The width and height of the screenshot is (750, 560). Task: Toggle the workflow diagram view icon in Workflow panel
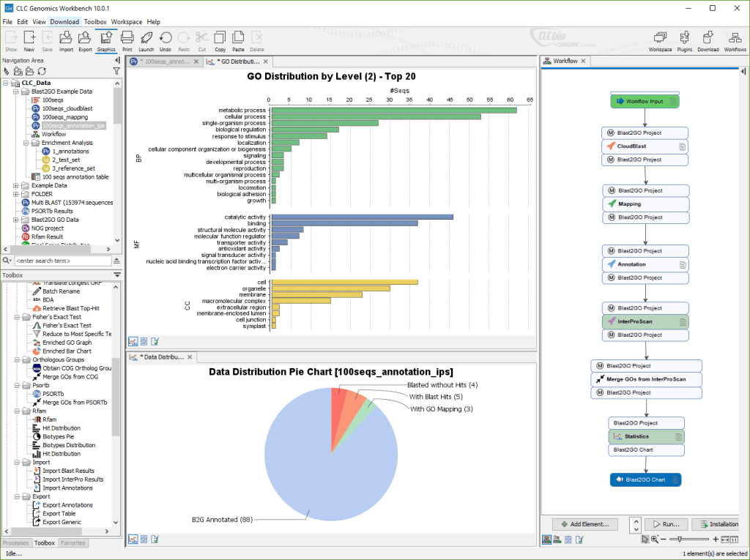546,540
